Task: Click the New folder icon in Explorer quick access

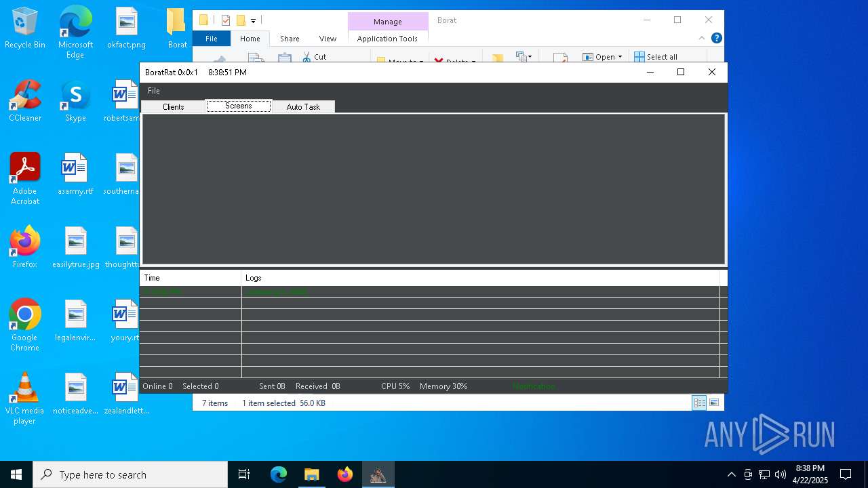Action: click(241, 20)
